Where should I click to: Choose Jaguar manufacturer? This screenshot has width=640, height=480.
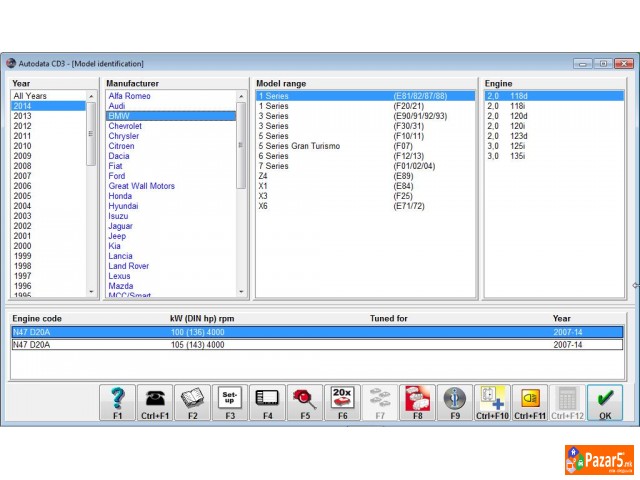pyautogui.click(x=171, y=226)
